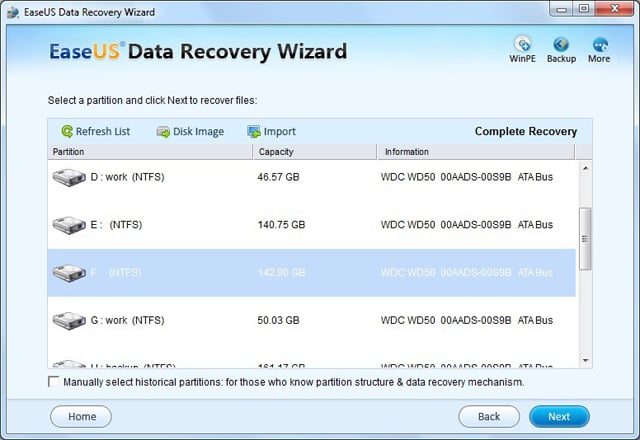Select the 'D : work (NTFS)' partition name

(127, 177)
